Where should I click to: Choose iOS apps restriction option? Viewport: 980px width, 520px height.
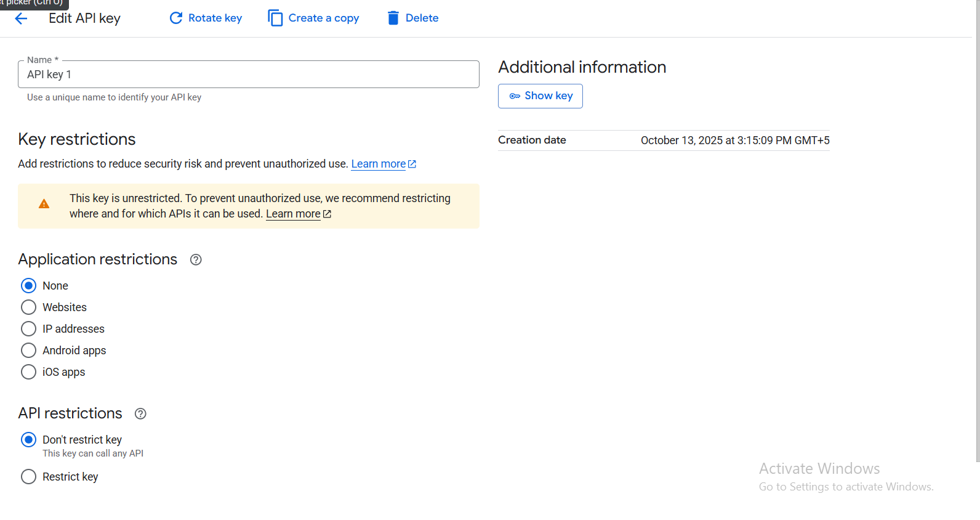[29, 372]
